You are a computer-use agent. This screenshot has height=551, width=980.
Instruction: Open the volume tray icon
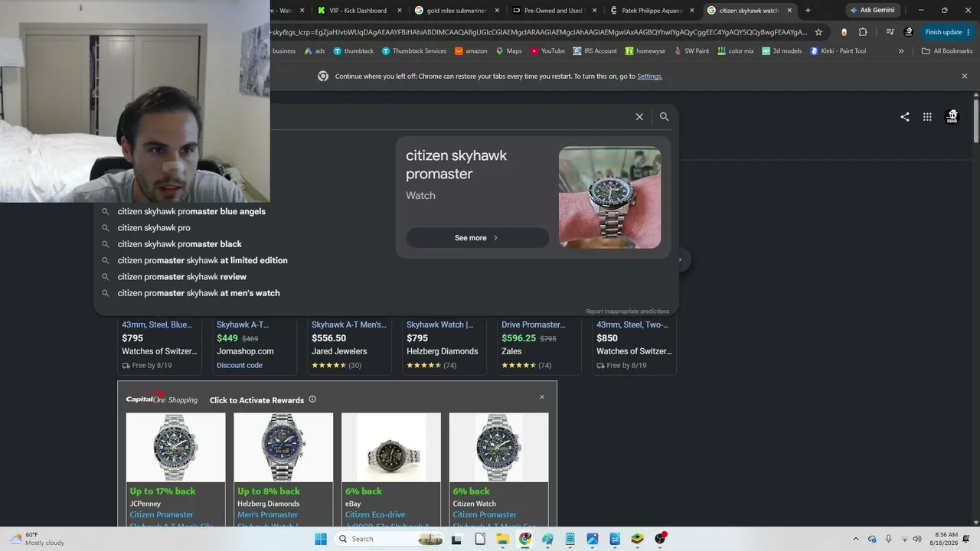click(x=917, y=539)
